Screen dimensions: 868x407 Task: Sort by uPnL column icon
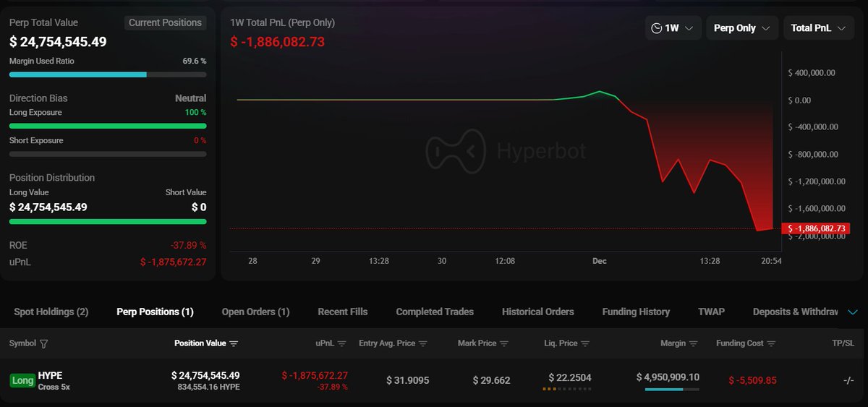[342, 343]
